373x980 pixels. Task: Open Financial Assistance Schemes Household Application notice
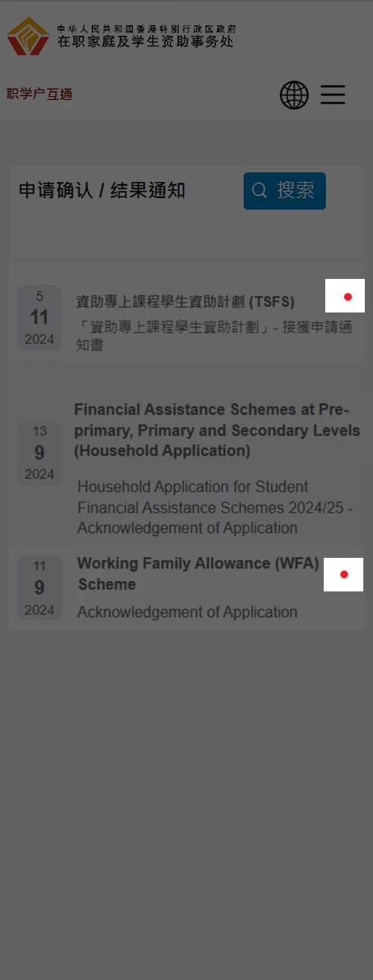217,430
